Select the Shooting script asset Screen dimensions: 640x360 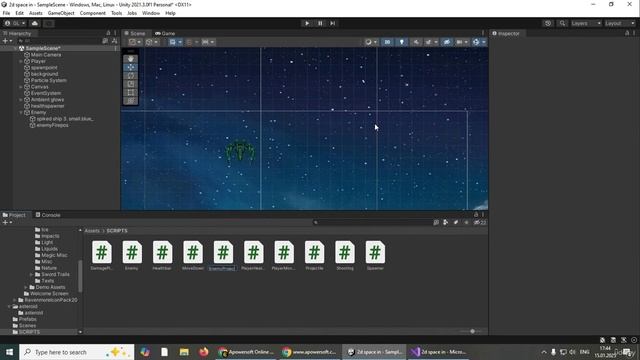345,256
